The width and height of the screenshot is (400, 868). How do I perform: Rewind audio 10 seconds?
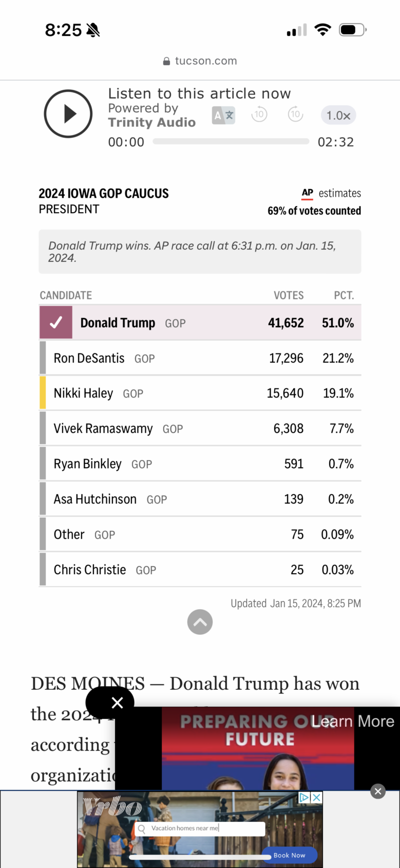click(x=259, y=115)
